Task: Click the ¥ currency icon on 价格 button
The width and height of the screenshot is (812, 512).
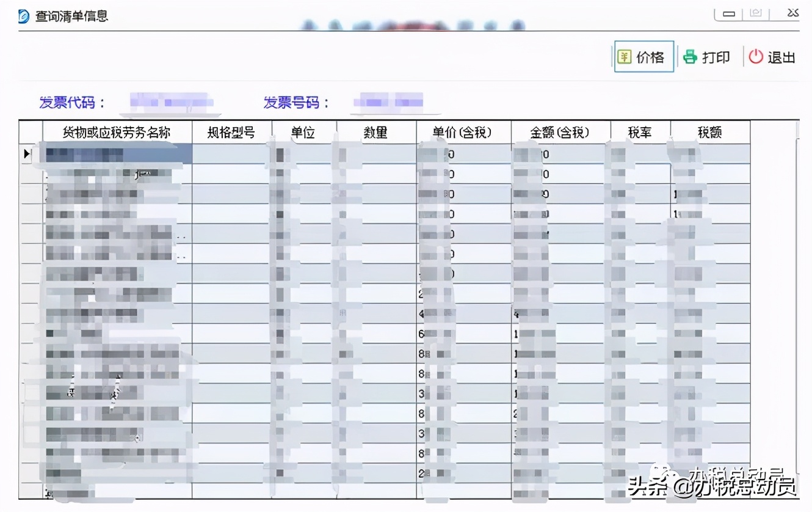Action: (x=624, y=56)
